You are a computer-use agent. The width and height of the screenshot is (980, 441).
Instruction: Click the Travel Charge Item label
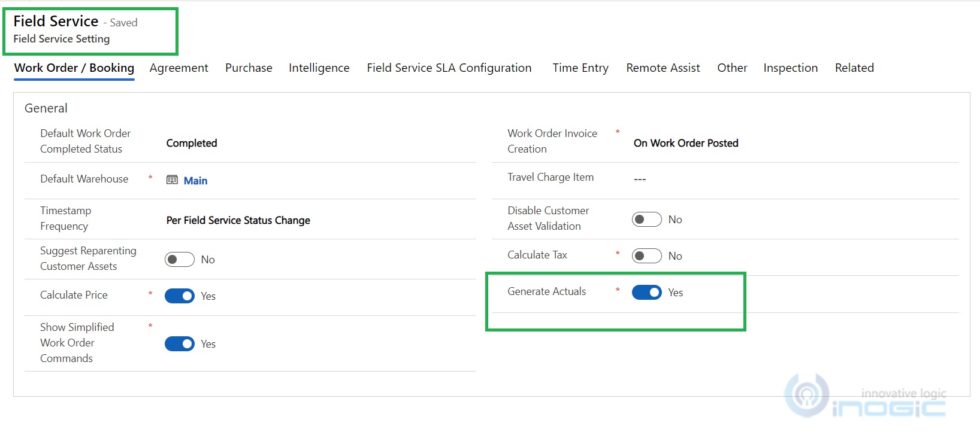[x=551, y=177]
